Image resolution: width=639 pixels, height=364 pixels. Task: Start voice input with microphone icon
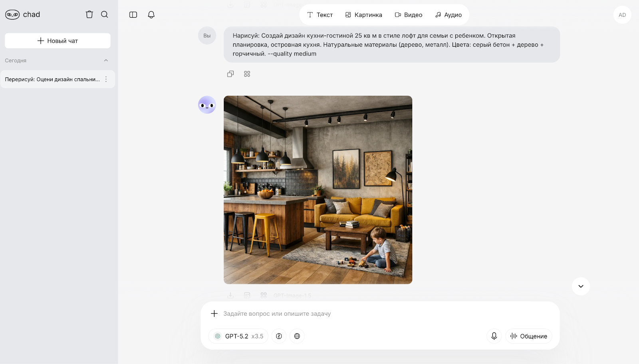[494, 336]
